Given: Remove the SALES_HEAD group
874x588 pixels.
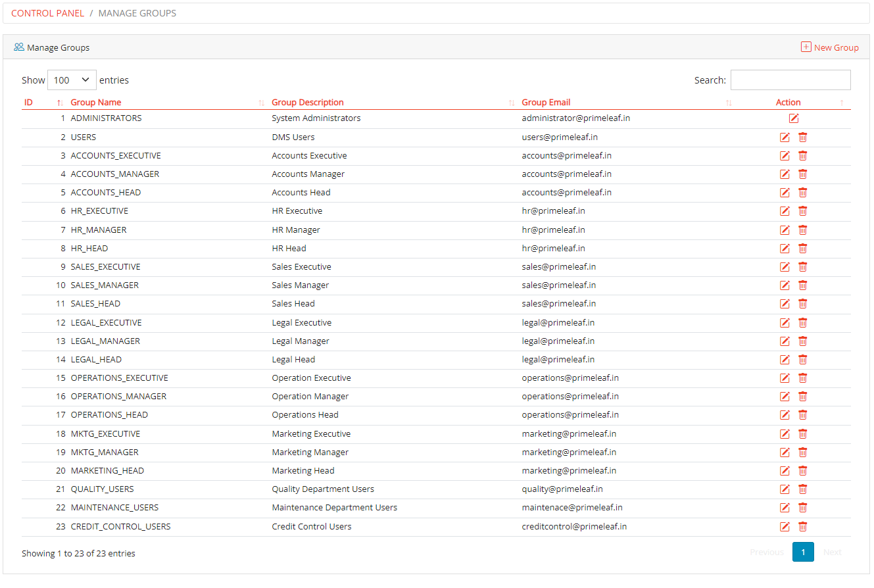Looking at the screenshot, I should 803,303.
